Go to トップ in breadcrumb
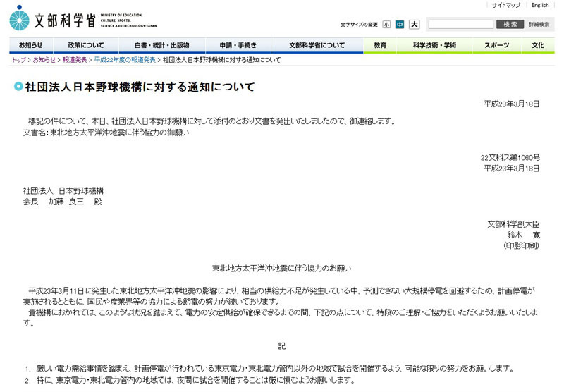 (x=19, y=60)
